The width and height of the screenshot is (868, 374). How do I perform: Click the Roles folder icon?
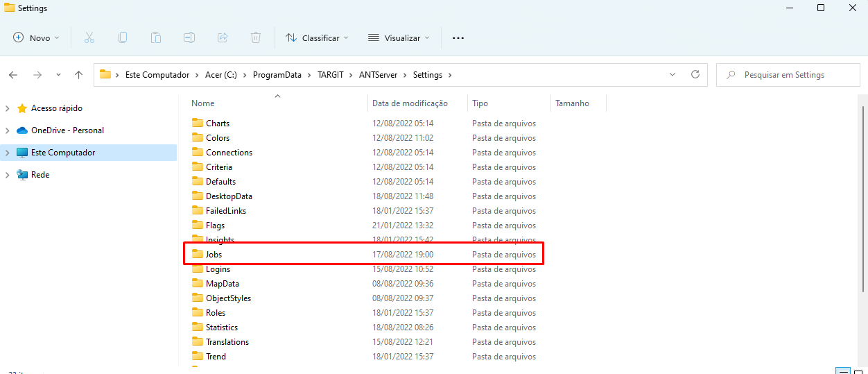coord(198,312)
